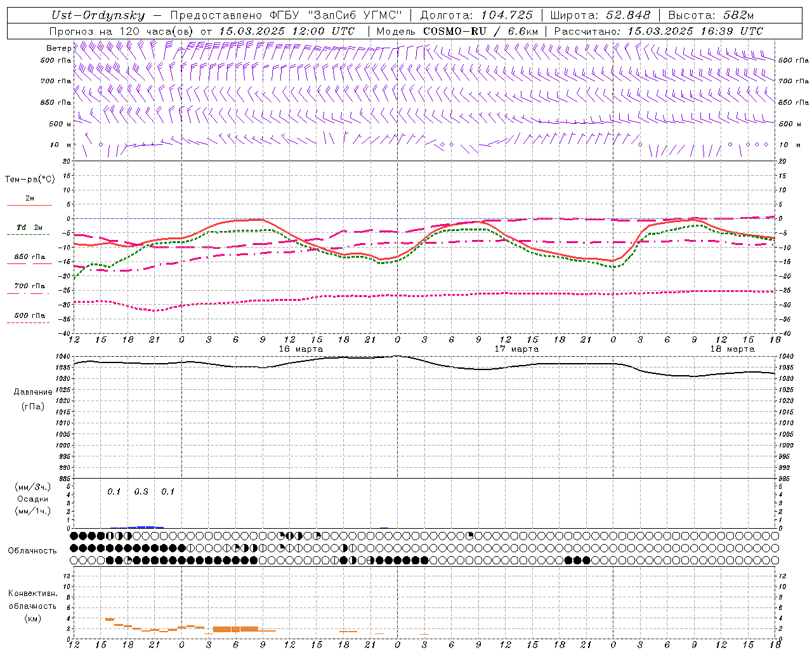Click the 850 гПа temperature legend entry

29,257
